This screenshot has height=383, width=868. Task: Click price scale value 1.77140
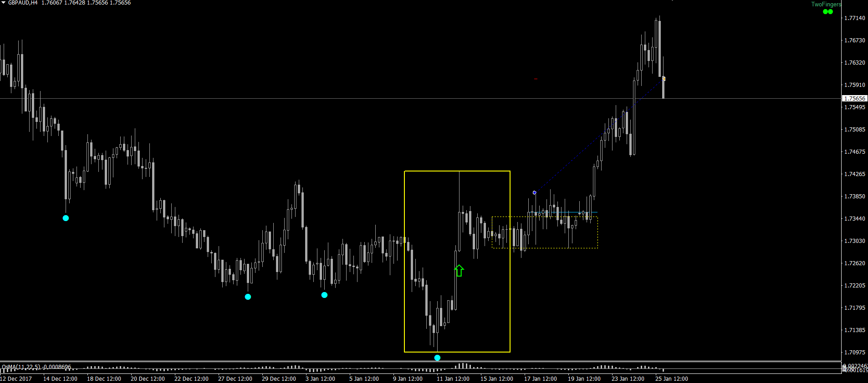[x=855, y=18]
